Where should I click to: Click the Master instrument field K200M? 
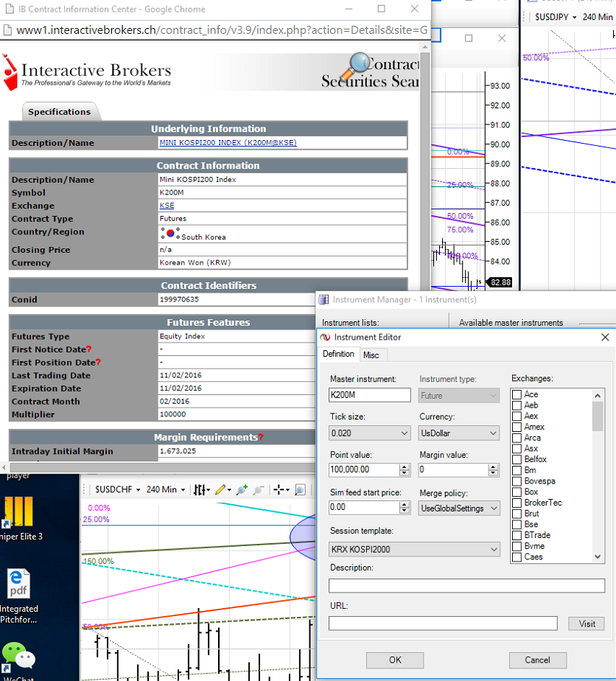coord(369,395)
